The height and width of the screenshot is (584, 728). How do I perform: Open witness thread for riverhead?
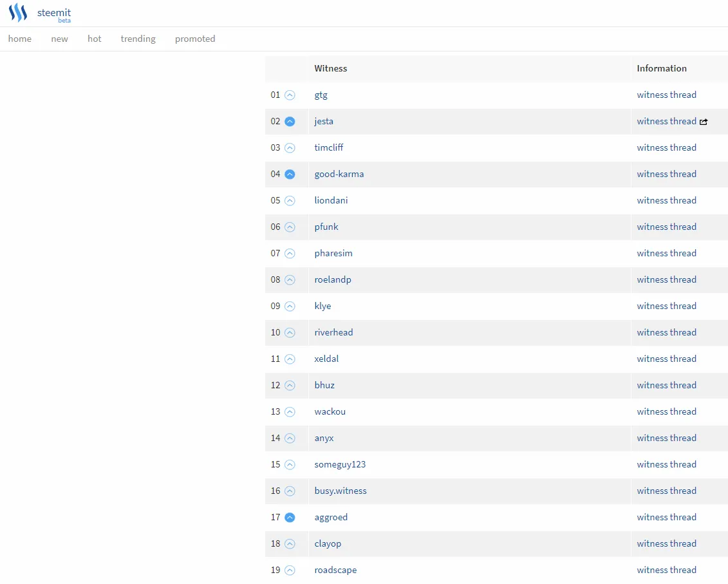tap(666, 332)
